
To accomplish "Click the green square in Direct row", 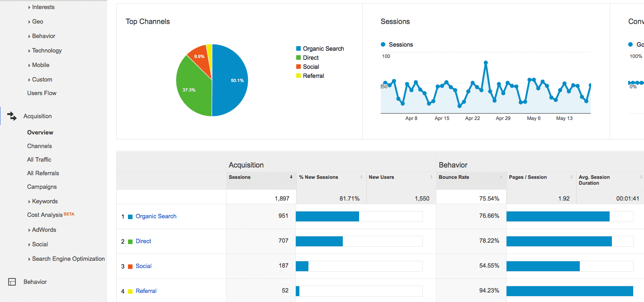I will coord(130,241).
